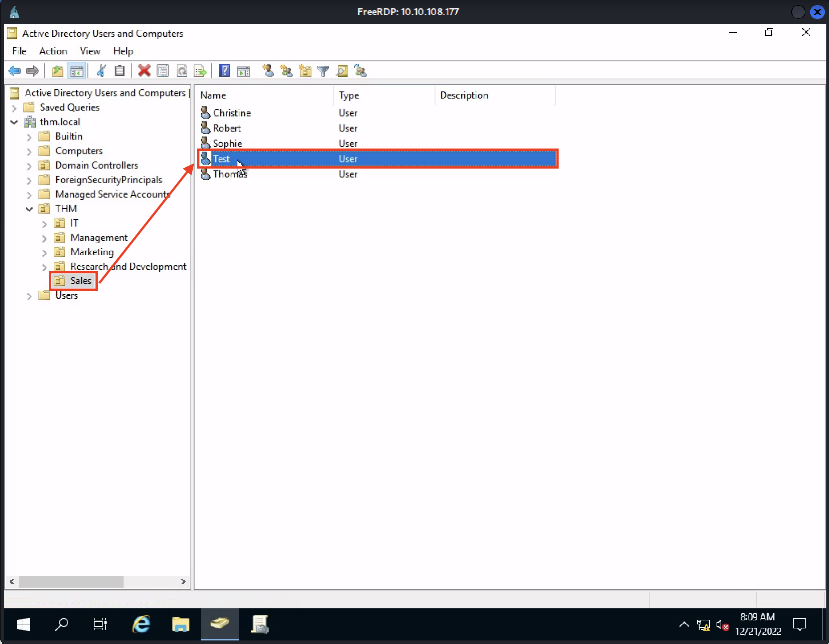This screenshot has width=829, height=644.
Task: Click right arrow of tree scrollbar
Action: click(x=183, y=582)
